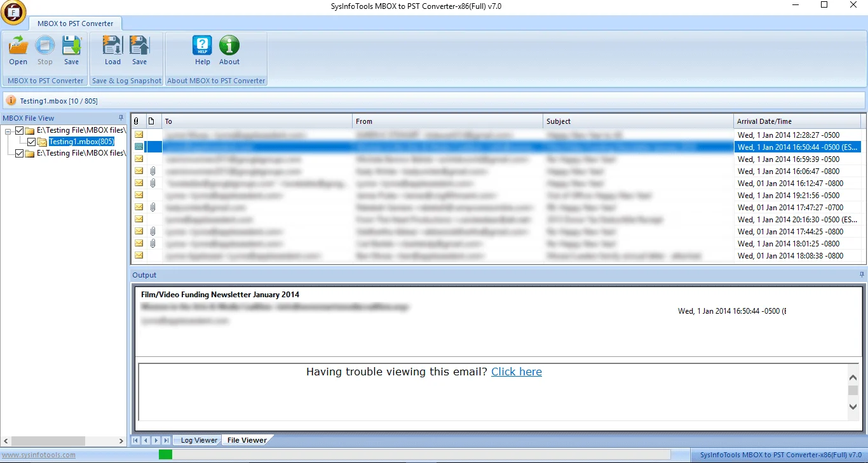
Task: Visit the www.sysinfotools.com link
Action: click(x=38, y=455)
